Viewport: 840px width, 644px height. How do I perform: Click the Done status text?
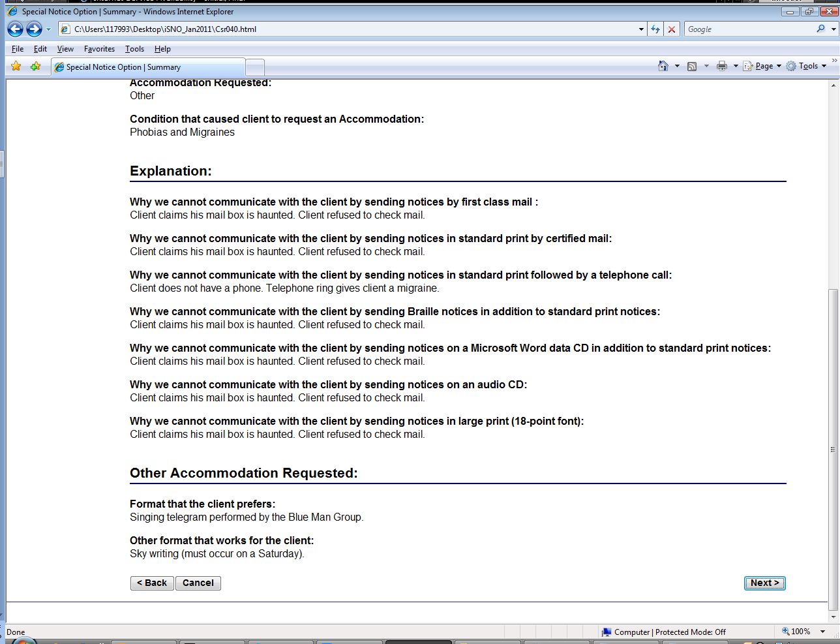point(16,632)
